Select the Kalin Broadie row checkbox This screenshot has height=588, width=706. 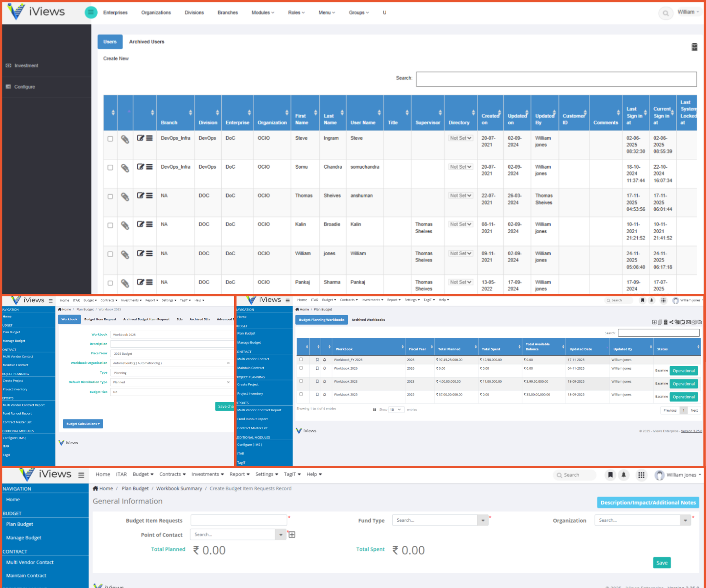tap(110, 225)
